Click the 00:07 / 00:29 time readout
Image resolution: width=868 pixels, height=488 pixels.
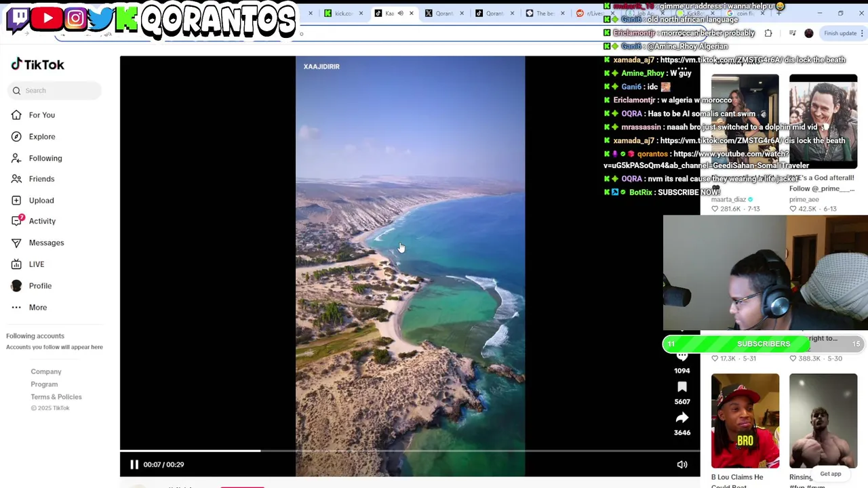point(163,465)
